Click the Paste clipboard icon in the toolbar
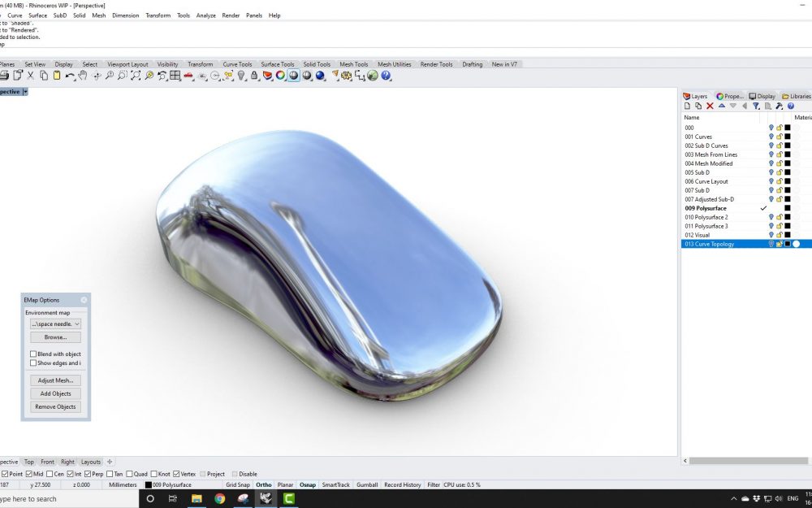812x508 pixels. click(x=57, y=76)
